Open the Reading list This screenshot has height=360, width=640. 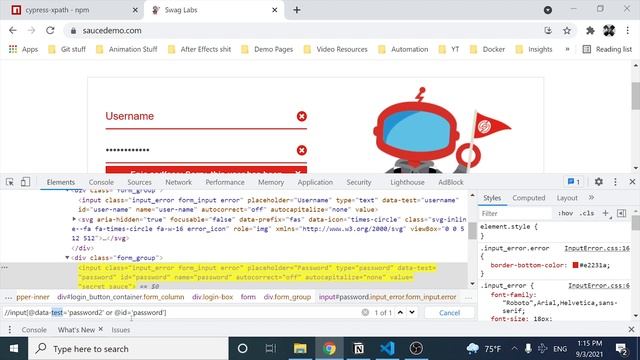tap(607, 49)
